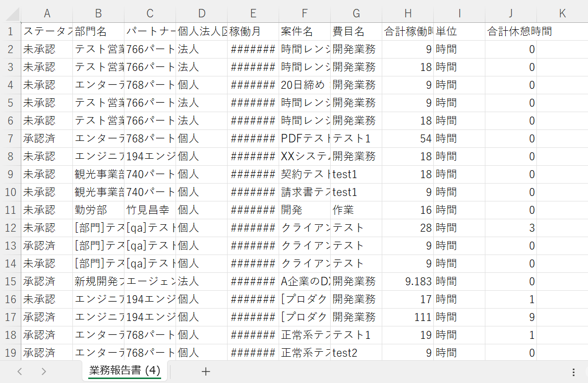
Task: Select the 承認済 cell in row 7
Action: click(47, 139)
